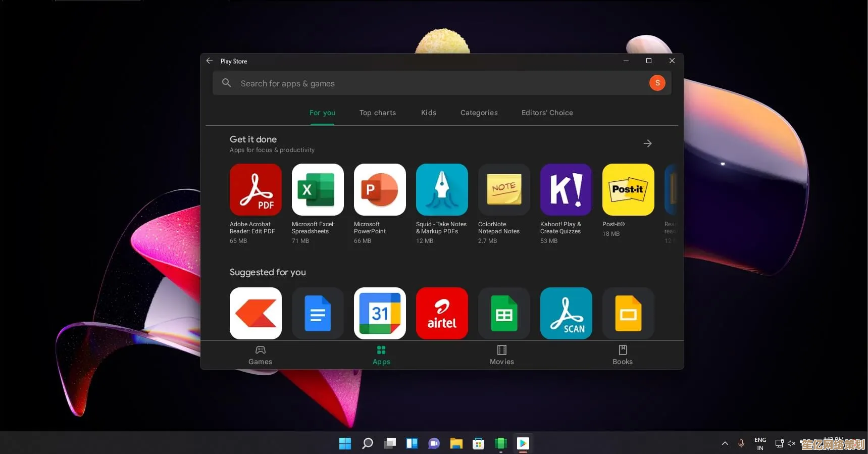Image resolution: width=868 pixels, height=454 pixels.
Task: Switch to the Top charts tab
Action: click(378, 113)
